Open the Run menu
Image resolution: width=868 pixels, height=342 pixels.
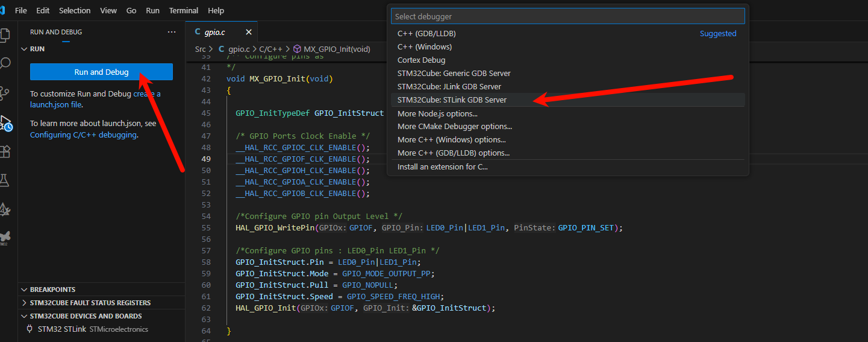[153, 10]
